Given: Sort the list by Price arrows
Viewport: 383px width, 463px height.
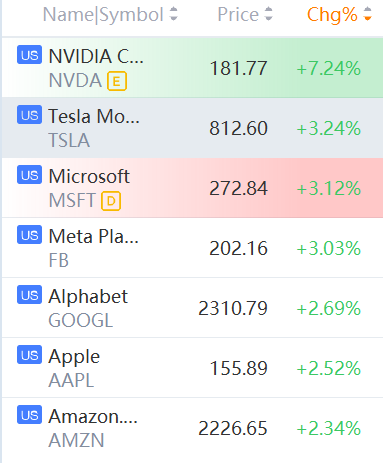Looking at the screenshot, I should pos(269,14).
